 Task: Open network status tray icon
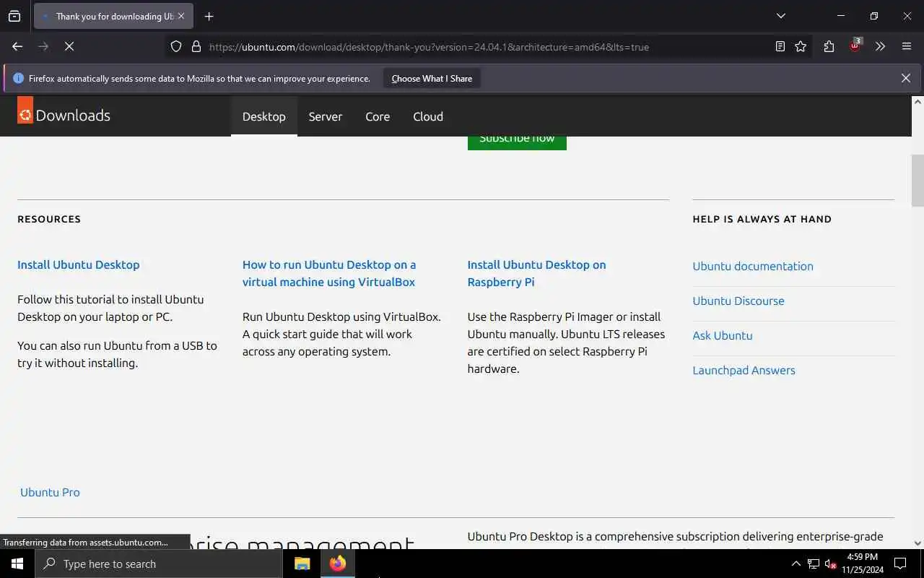click(814, 564)
